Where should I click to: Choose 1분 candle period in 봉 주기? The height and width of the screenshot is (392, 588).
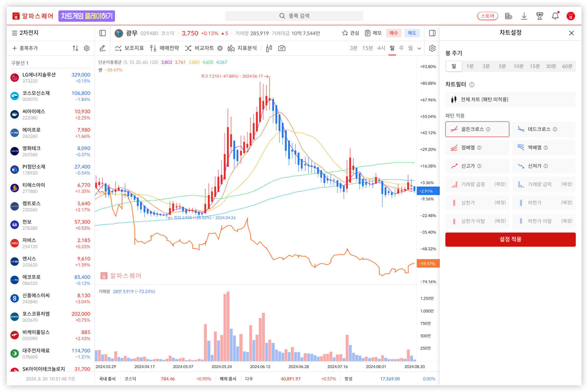coord(470,67)
